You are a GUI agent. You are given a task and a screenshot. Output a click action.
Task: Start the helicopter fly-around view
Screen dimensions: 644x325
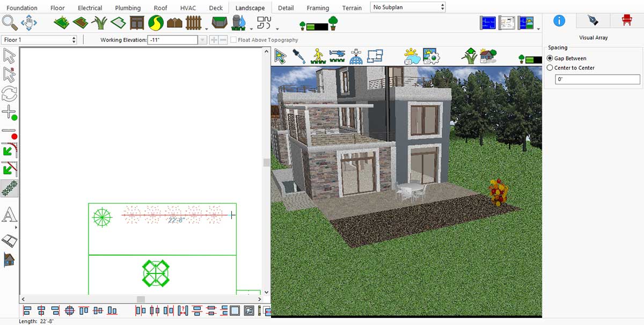coord(337,56)
